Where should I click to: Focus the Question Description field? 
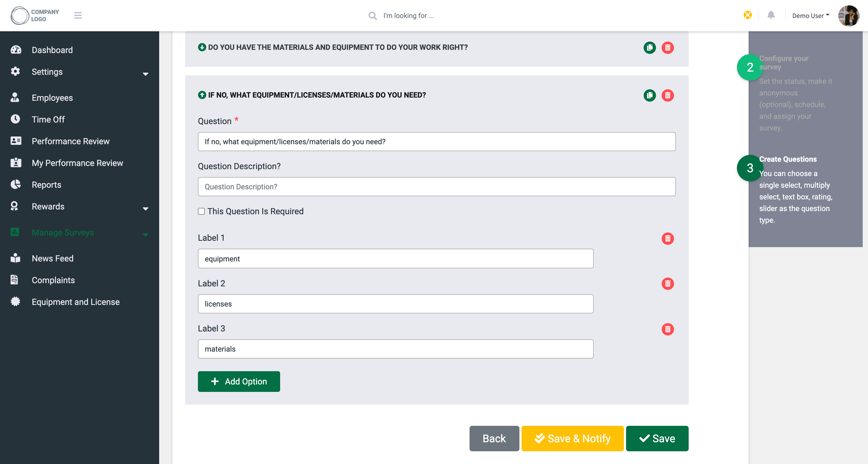click(x=436, y=187)
